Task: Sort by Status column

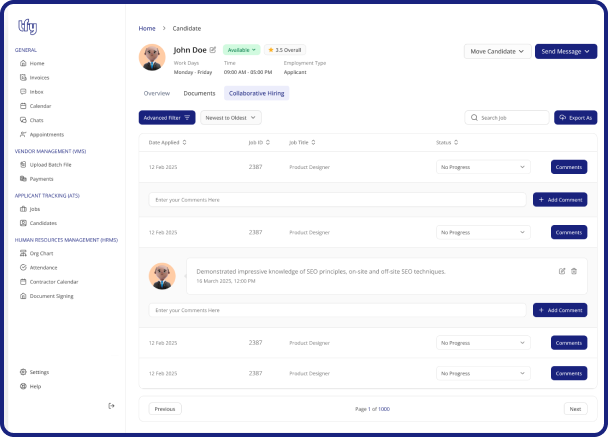Action: tap(447, 142)
